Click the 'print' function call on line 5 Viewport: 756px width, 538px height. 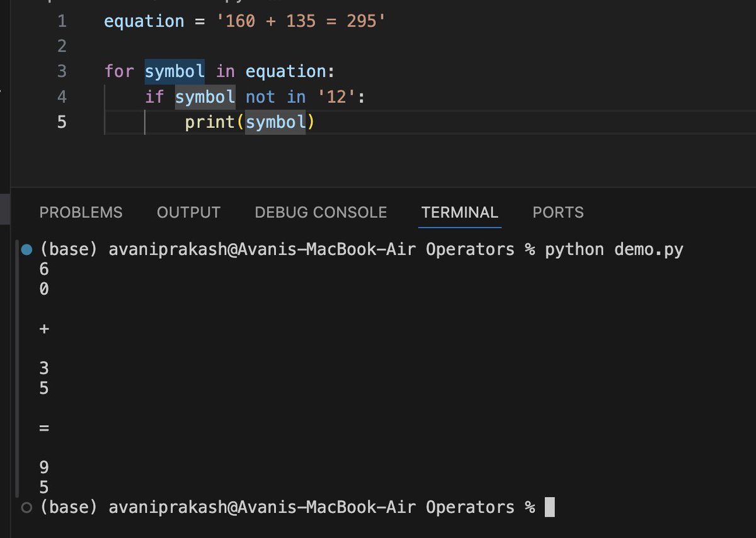210,122
